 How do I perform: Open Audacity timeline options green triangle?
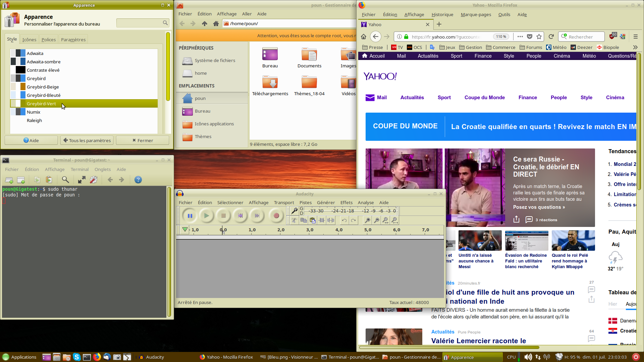[185, 230]
